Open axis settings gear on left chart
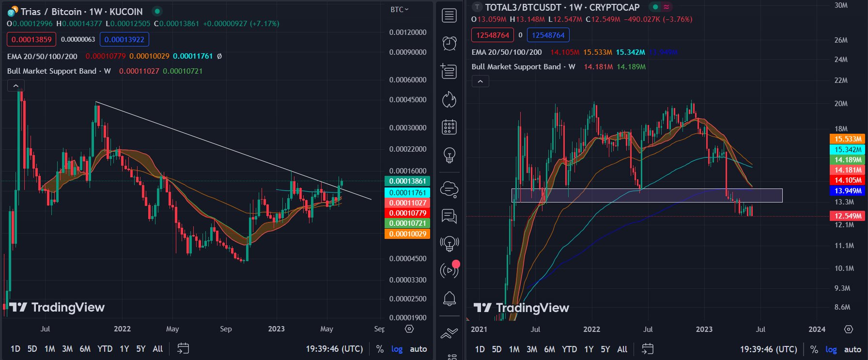The height and width of the screenshot is (360, 868). tap(409, 329)
